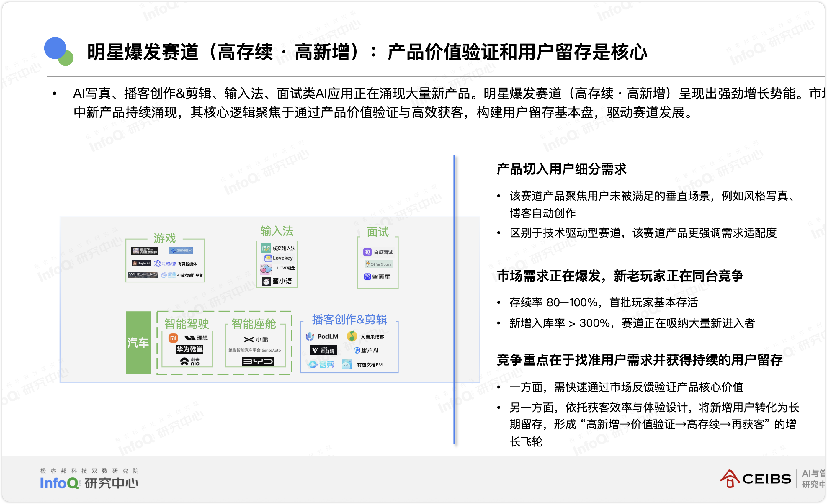Viewport: 827px width, 504px height.
Task: Click the Saylo.AI logo
Action: point(141,264)
